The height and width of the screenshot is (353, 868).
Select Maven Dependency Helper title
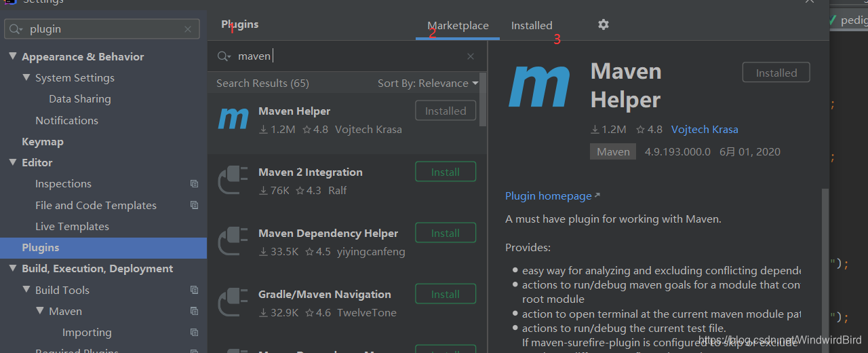pyautogui.click(x=328, y=234)
